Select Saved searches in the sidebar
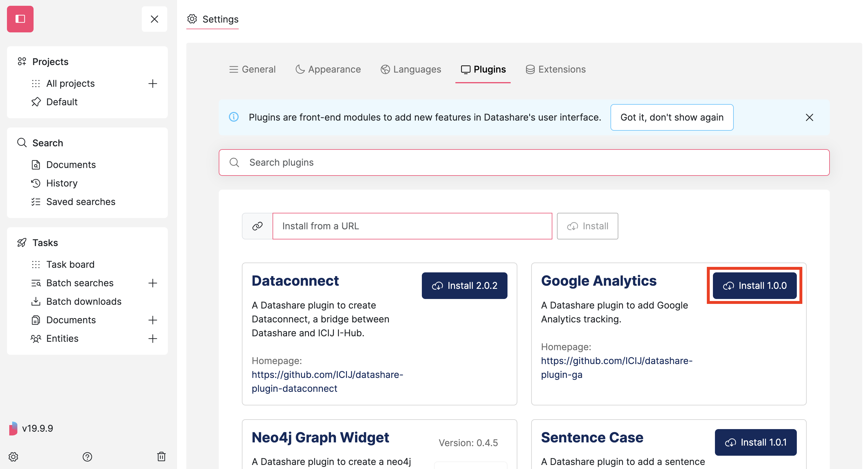The height and width of the screenshot is (469, 868). [80, 201]
